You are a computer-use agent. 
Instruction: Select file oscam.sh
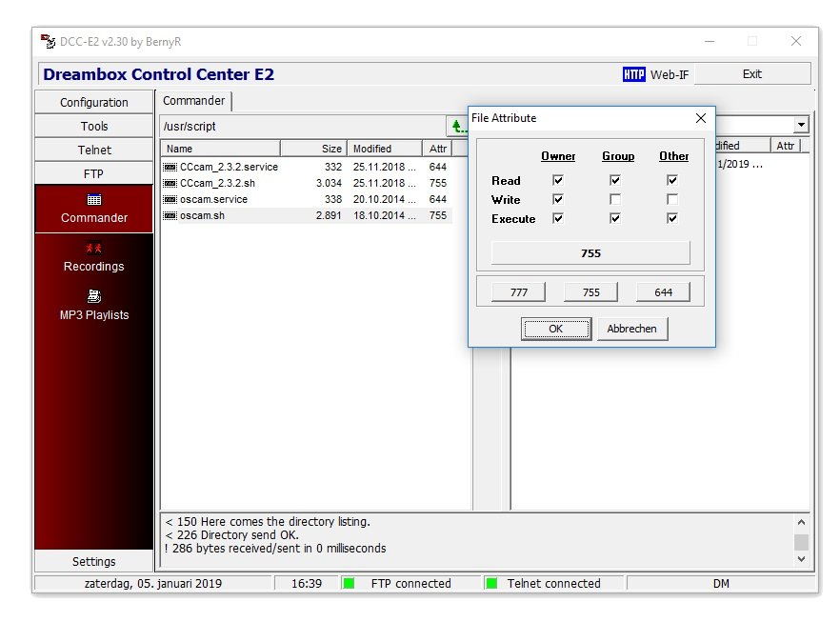[202, 215]
